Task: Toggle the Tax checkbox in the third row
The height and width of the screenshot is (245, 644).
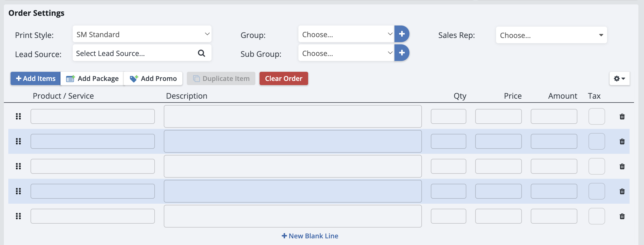Action: [x=597, y=166]
